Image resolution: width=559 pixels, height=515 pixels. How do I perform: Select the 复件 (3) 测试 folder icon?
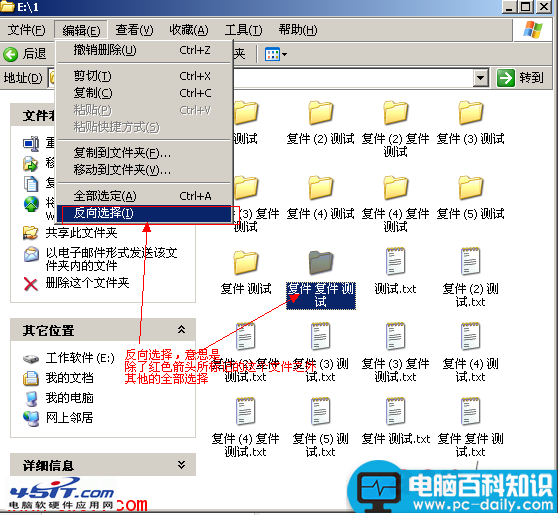470,113
